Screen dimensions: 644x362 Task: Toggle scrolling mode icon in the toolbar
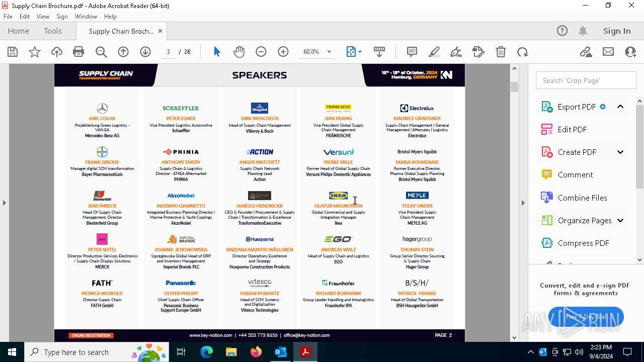click(x=379, y=52)
